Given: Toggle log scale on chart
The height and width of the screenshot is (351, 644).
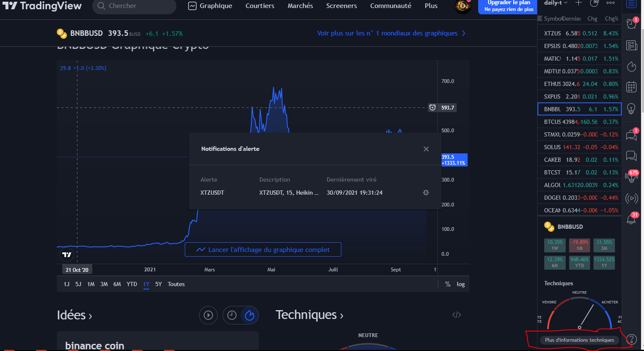Looking at the screenshot, I should pyautogui.click(x=461, y=284).
